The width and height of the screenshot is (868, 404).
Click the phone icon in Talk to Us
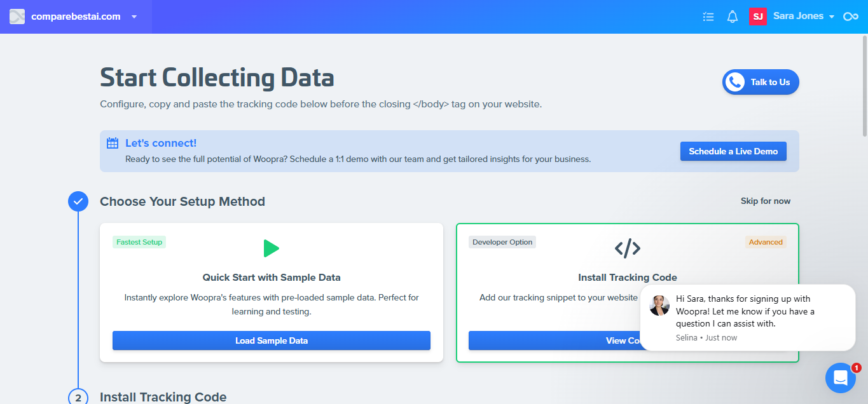(x=735, y=82)
